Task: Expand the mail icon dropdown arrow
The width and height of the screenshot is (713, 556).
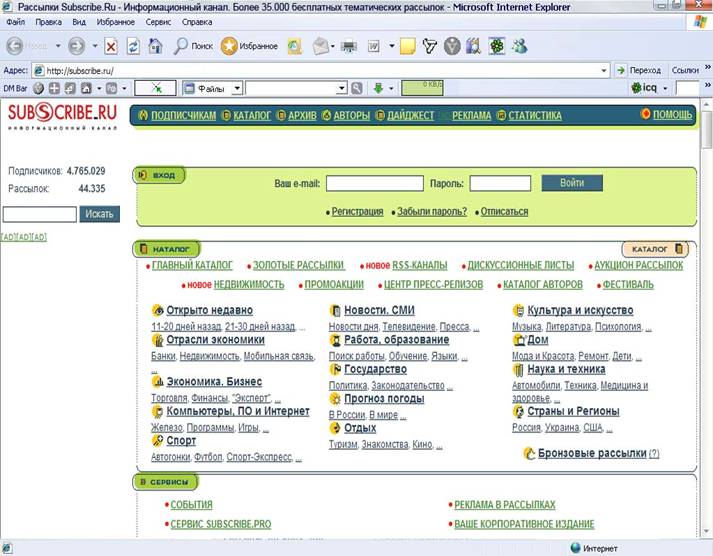Action: 333,46
